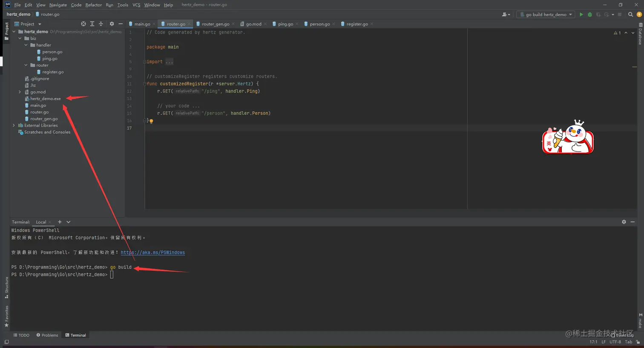This screenshot has width=644, height=348.
Task: Switch to person.go editor tab
Action: tap(319, 24)
